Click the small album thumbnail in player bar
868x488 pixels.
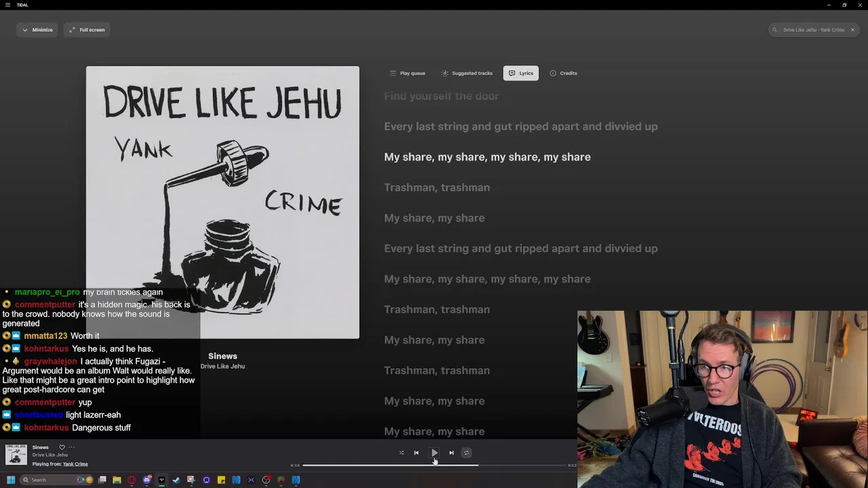[x=16, y=455]
